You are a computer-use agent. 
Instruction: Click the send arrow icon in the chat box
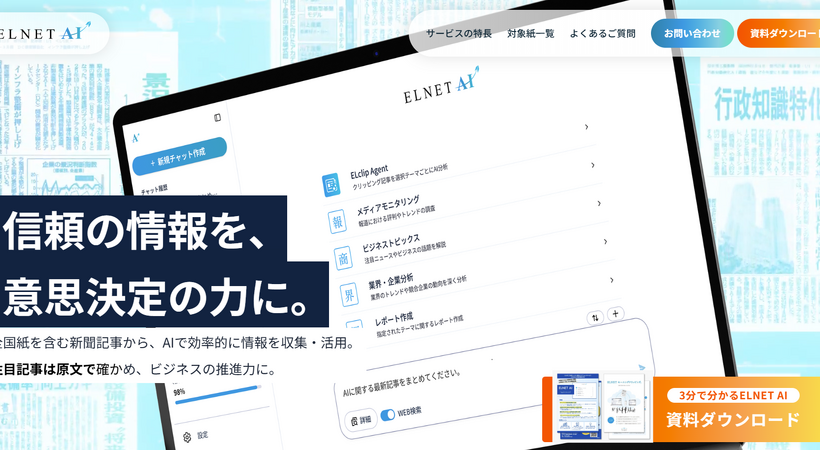(x=642, y=368)
